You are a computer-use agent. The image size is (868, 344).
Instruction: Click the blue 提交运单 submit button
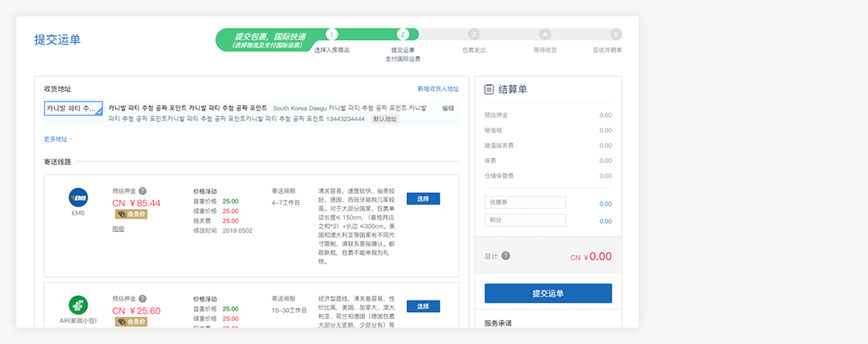(548, 293)
